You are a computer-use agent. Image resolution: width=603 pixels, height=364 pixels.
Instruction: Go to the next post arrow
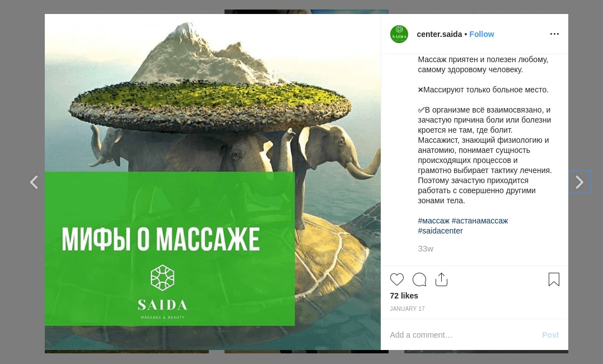coord(579,182)
